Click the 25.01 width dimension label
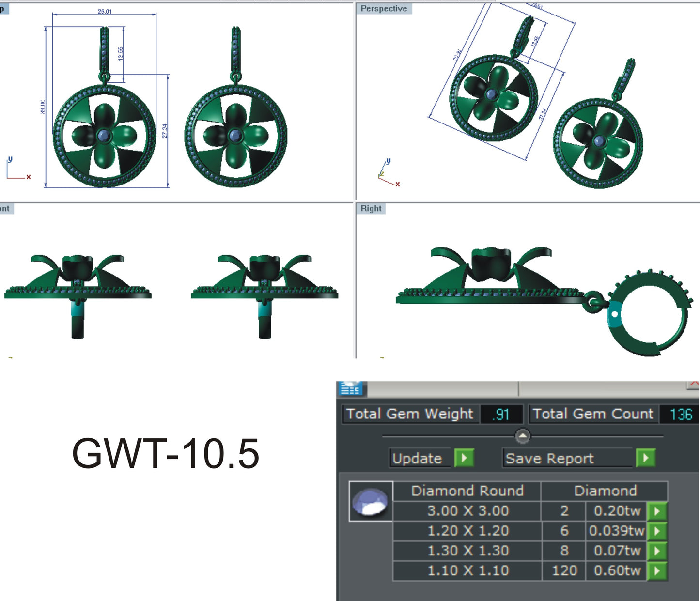The width and height of the screenshot is (700, 601). (105, 11)
